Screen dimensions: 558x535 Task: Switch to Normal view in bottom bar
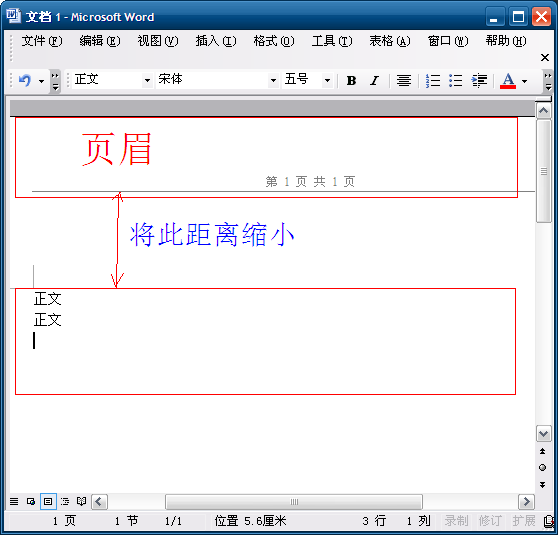[14, 502]
